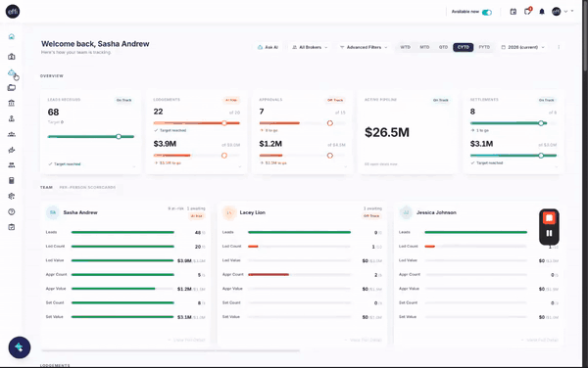The image size is (588, 368).
Task: Open the two-people contacts sidebar icon
Action: coord(12,165)
